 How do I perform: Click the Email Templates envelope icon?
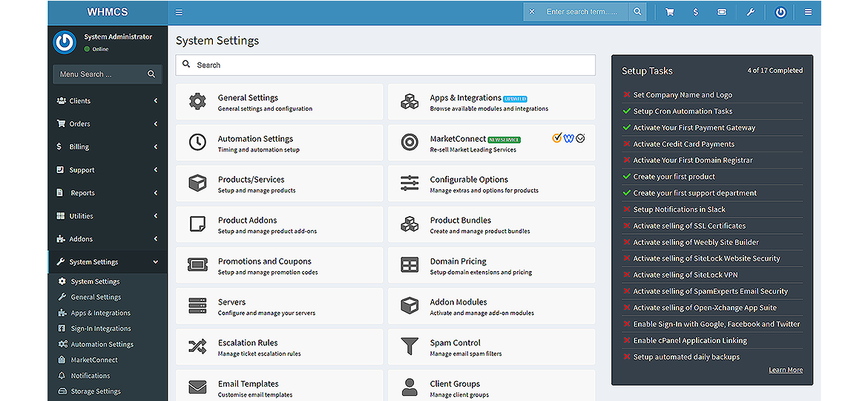pos(197,387)
